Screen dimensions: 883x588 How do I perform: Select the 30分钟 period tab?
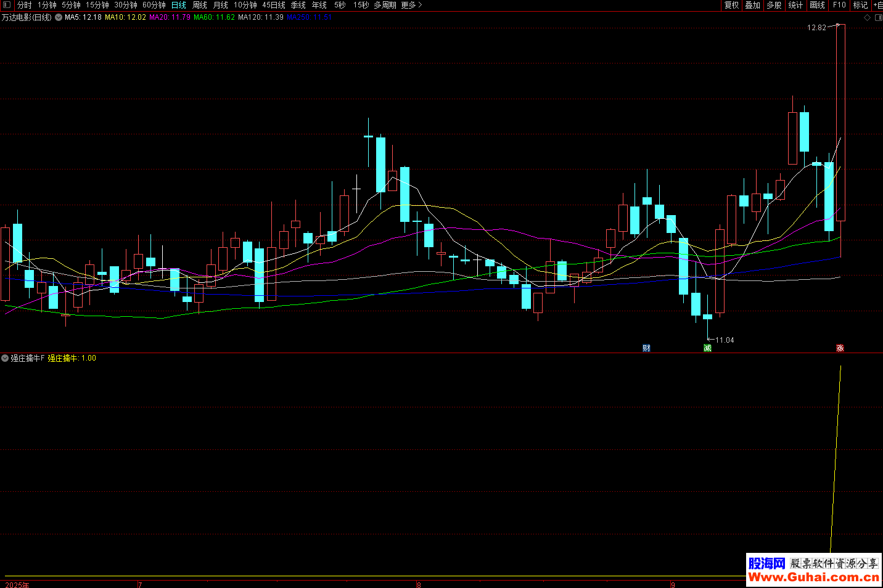[126, 5]
